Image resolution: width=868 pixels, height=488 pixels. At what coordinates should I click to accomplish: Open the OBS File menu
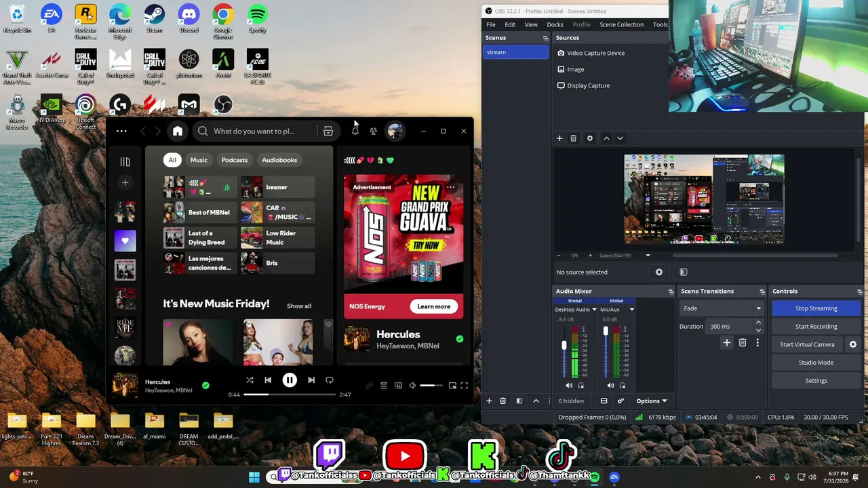[x=490, y=24]
